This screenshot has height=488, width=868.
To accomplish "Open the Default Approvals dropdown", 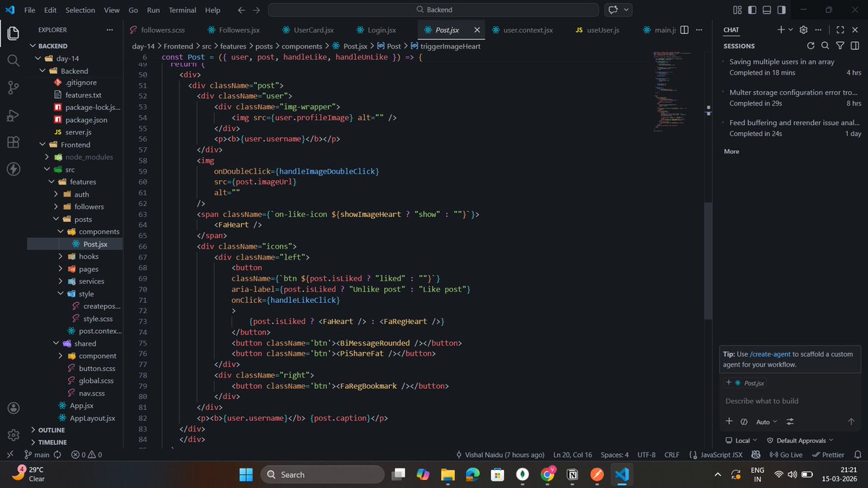I will (801, 440).
